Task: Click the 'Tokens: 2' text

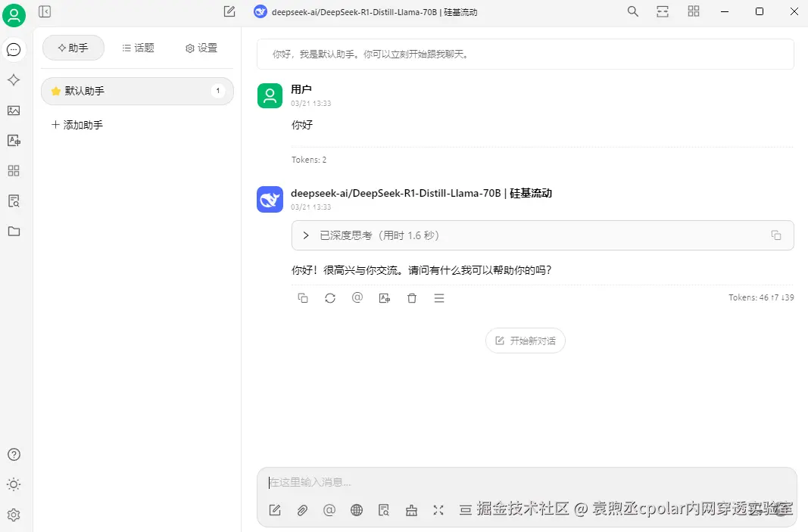Action: coord(309,160)
